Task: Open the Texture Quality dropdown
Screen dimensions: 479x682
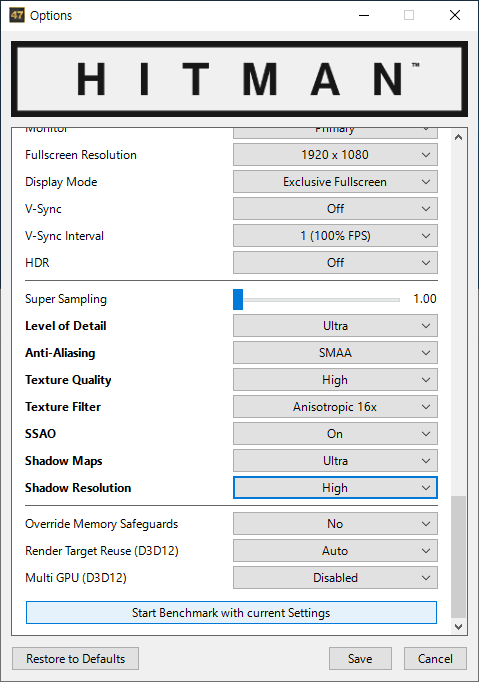Action: click(x=335, y=380)
